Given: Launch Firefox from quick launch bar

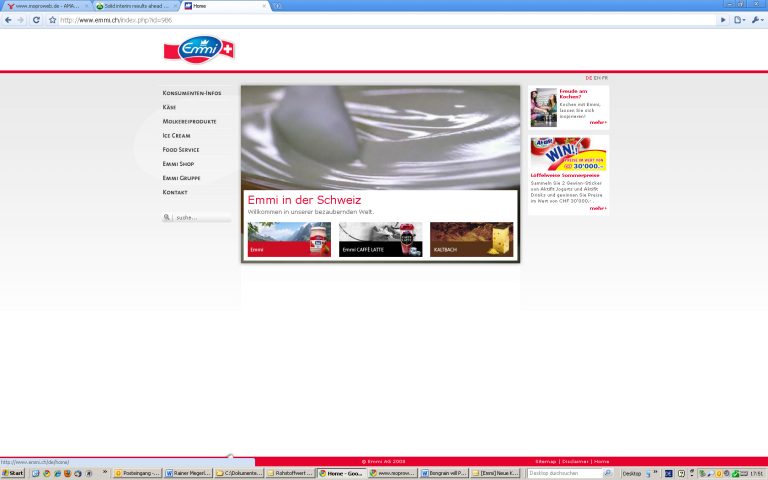Looking at the screenshot, I should [68, 474].
